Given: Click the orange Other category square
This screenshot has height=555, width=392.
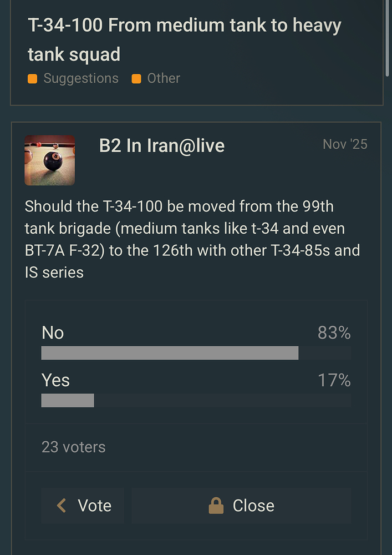Looking at the screenshot, I should (136, 79).
